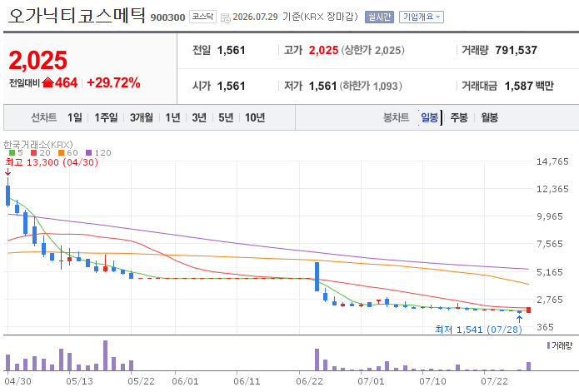
Task: Click the 최저 1,541 (07/28) label
Action: [478, 330]
